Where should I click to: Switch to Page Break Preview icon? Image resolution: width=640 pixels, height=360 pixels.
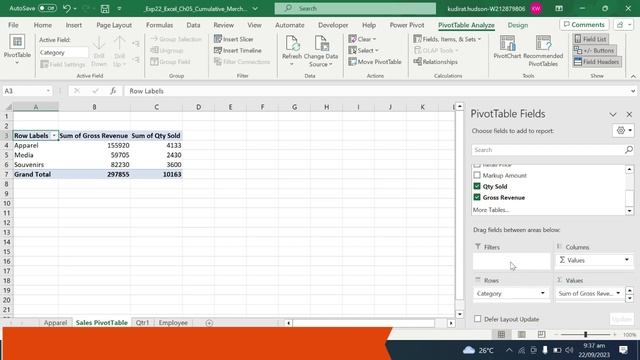541,334
